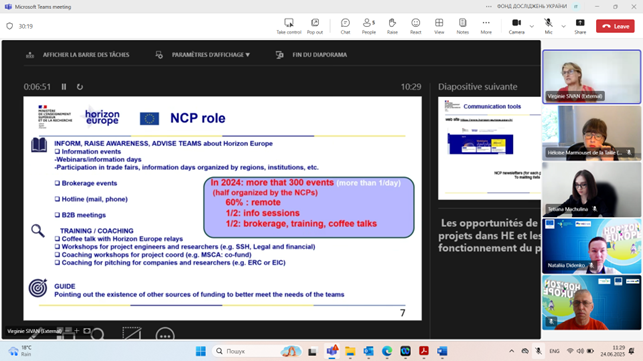The image size is (643, 361).
Task: Open Outlook from the taskbar
Action: tap(369, 351)
